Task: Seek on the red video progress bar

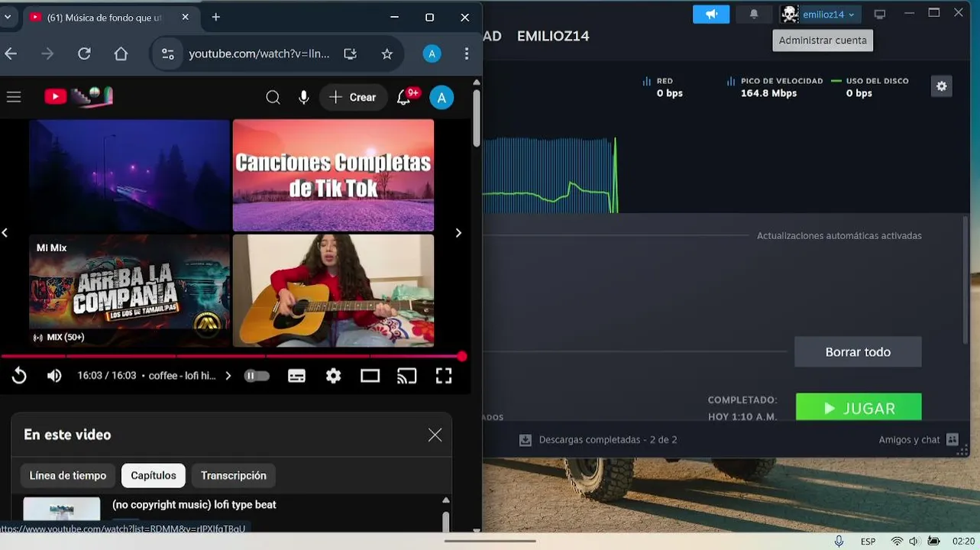Action: [x=231, y=356]
